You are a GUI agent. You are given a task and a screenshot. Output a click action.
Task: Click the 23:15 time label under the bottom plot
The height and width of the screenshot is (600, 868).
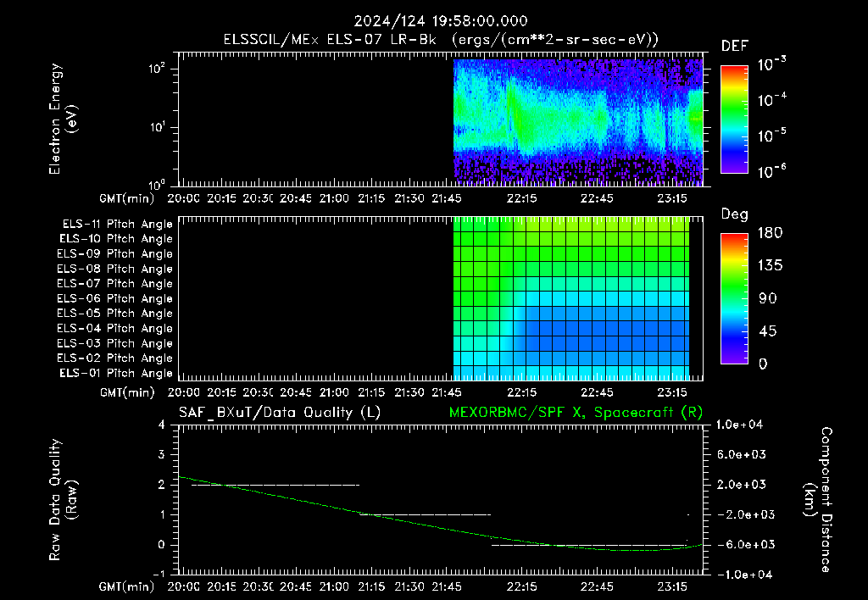point(672,586)
